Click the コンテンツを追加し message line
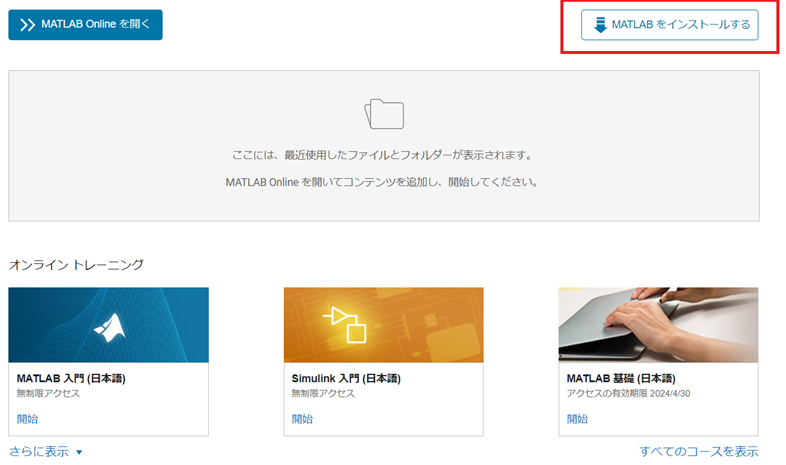 382,182
